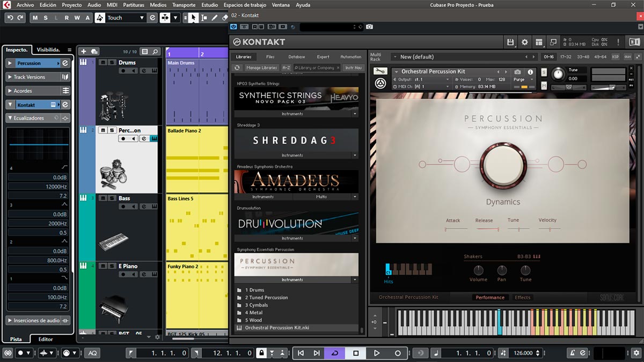Solo the E Piano track

(112, 266)
